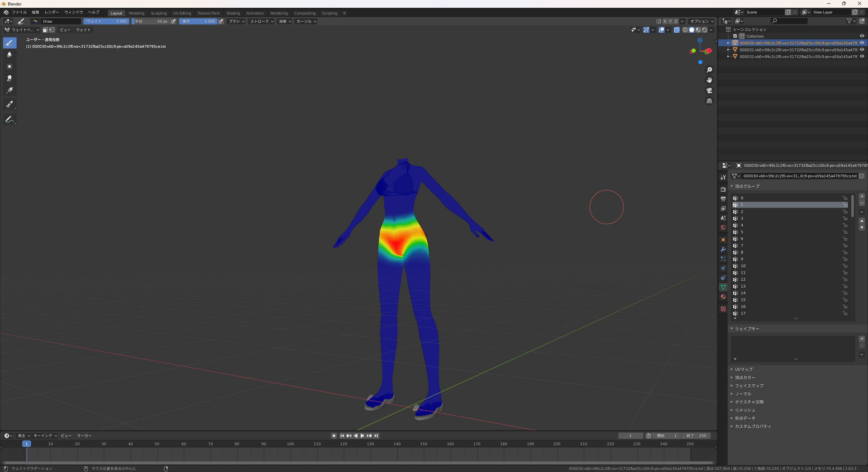Open the Physics properties tab
868x472 pixels.
[x=723, y=268]
